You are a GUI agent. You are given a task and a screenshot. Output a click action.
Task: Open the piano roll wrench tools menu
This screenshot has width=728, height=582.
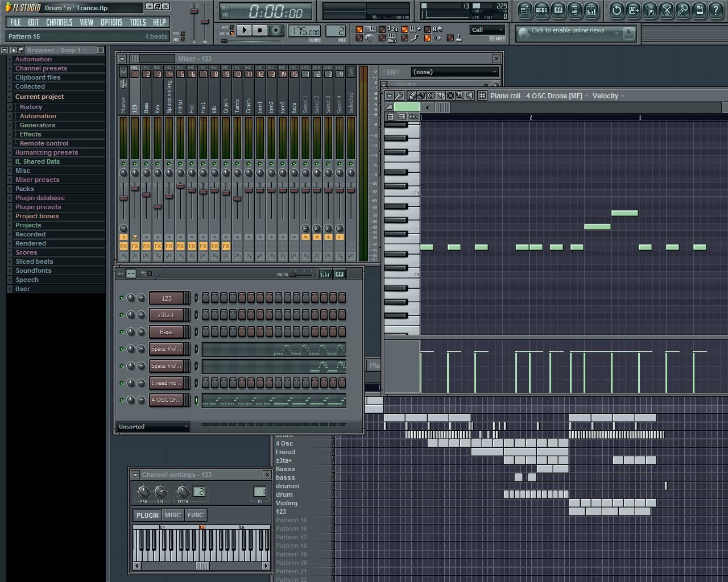click(x=399, y=95)
